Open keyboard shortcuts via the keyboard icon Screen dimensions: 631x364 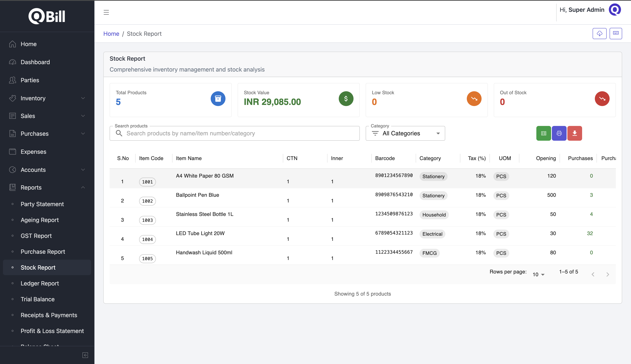pos(616,33)
